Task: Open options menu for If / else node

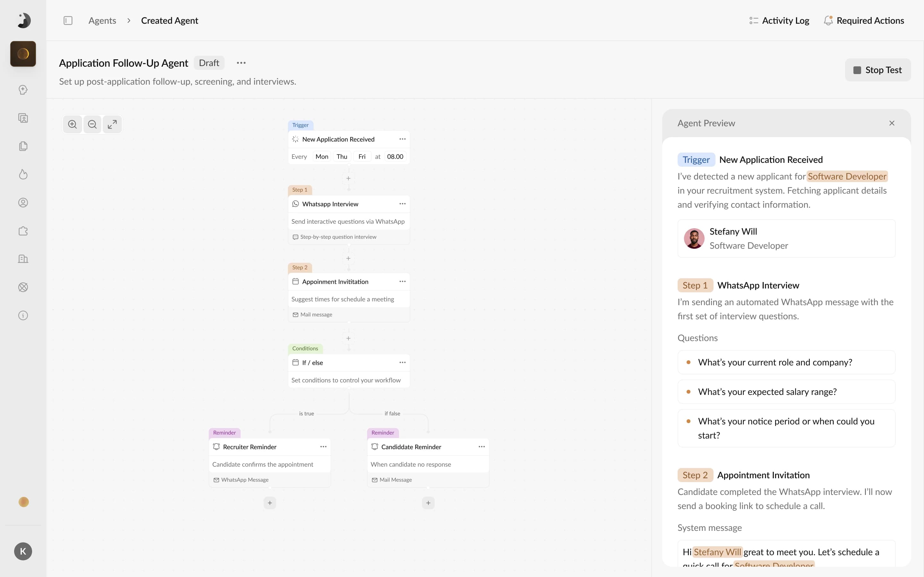Action: click(x=402, y=363)
